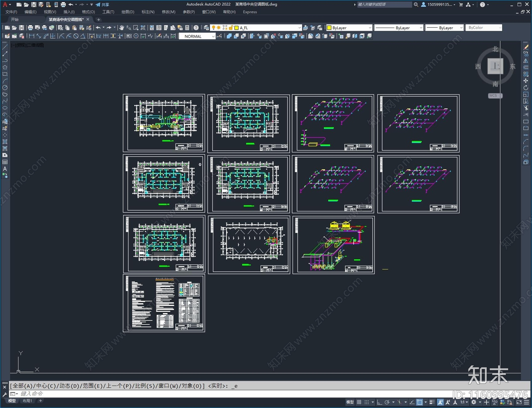This screenshot has height=408, width=532.
Task: Select the Circle draw tool
Action: [x=5, y=88]
